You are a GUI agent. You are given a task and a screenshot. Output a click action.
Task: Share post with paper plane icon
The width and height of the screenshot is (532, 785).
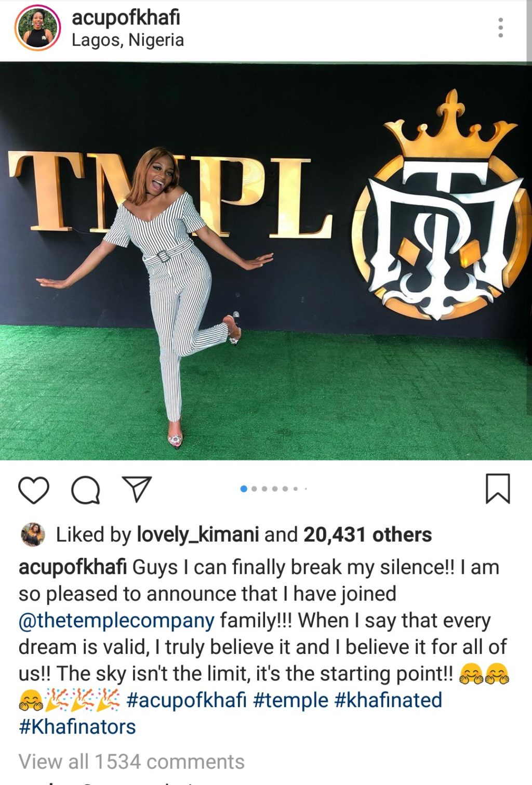(x=137, y=489)
